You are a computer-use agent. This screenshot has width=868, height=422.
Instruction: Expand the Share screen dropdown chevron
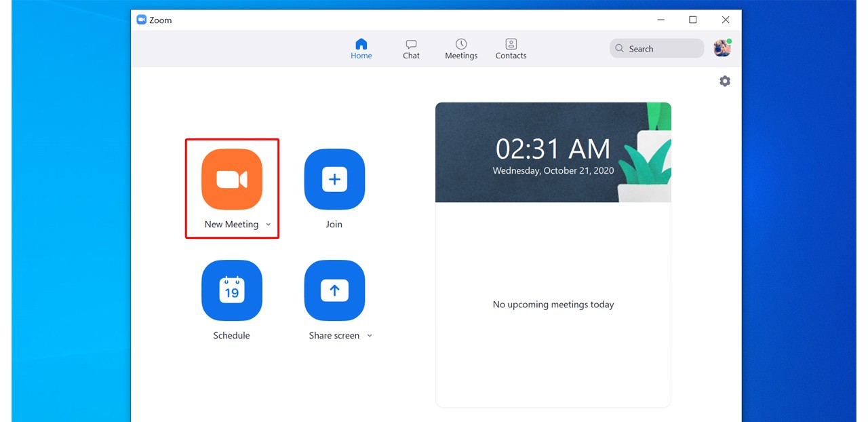tap(370, 335)
